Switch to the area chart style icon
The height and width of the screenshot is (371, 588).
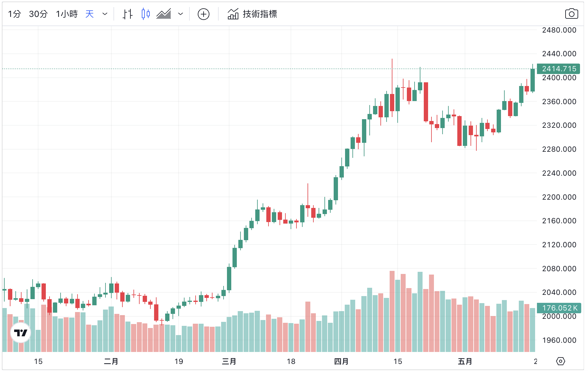tap(164, 14)
